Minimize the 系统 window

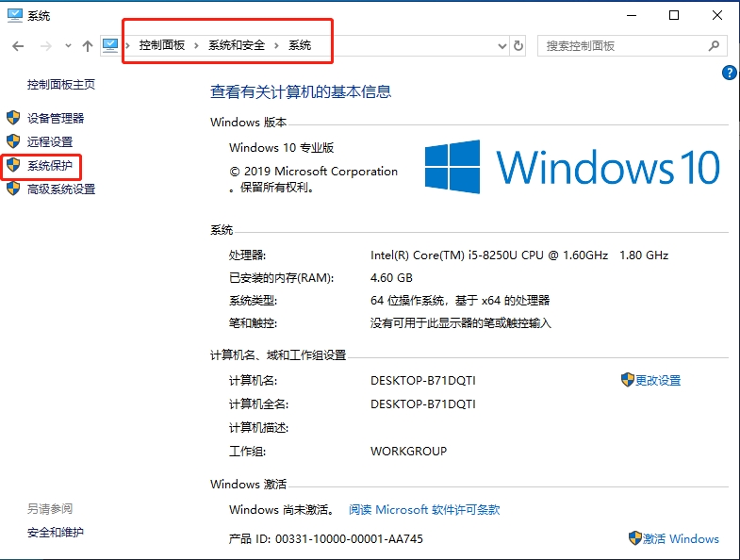tap(632, 16)
